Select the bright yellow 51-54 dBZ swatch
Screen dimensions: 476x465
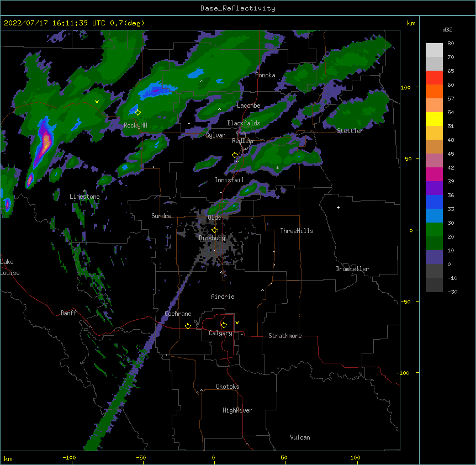[x=434, y=119]
